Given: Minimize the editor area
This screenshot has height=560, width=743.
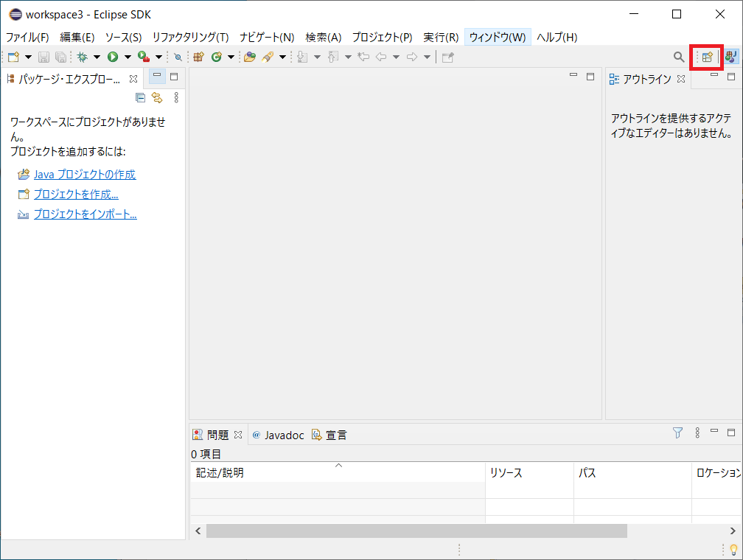Looking at the screenshot, I should pyautogui.click(x=573, y=76).
